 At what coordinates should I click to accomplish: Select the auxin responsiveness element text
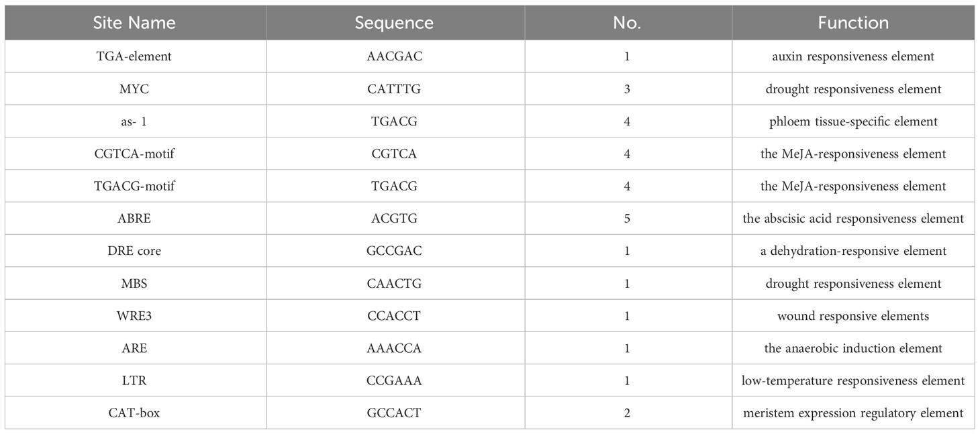coord(853,56)
